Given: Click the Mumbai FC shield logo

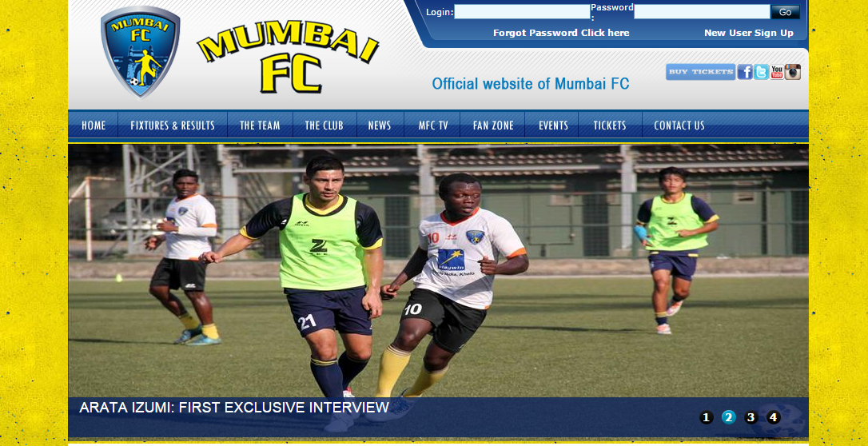Looking at the screenshot, I should coord(140,51).
